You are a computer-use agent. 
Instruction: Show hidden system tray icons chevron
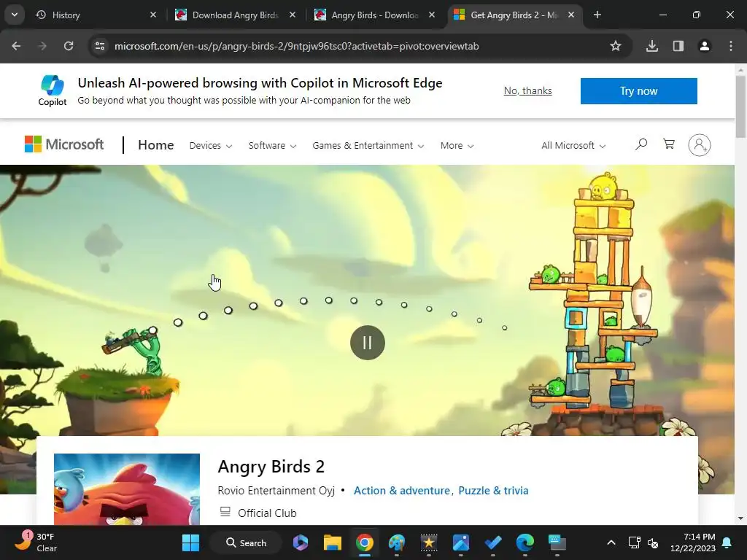point(611,542)
